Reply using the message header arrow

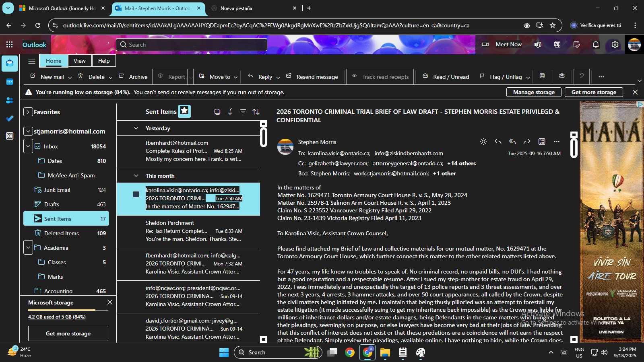pos(498,142)
